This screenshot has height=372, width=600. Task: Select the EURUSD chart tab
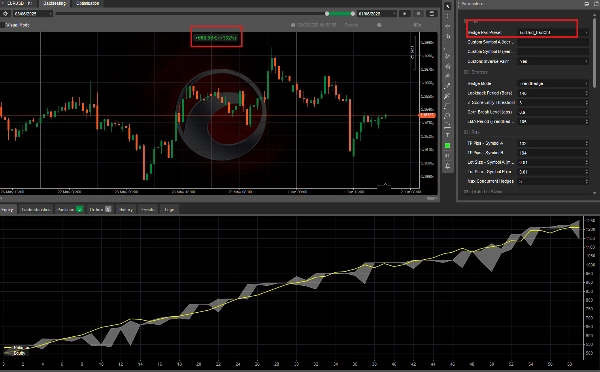point(19,3)
